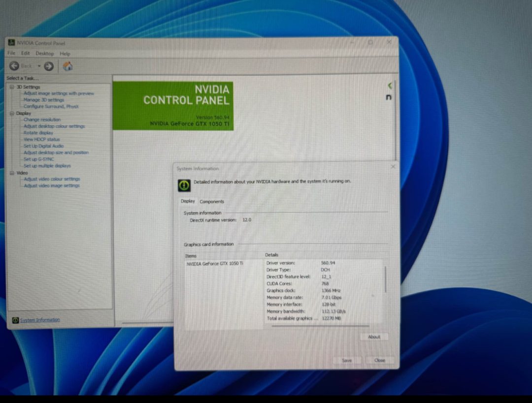Image resolution: width=532 pixels, height=403 pixels.
Task: Click the Back arrow navigation icon
Action: click(x=14, y=66)
